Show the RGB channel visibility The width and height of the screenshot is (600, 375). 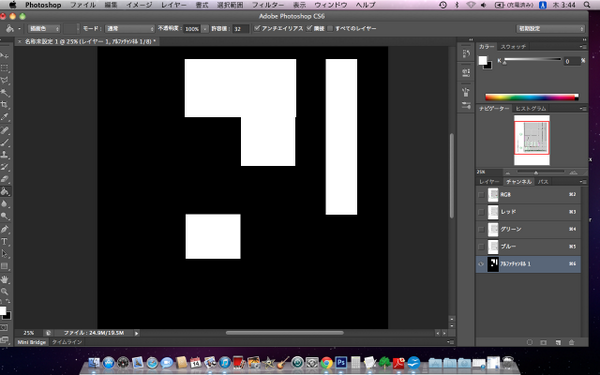coord(481,195)
